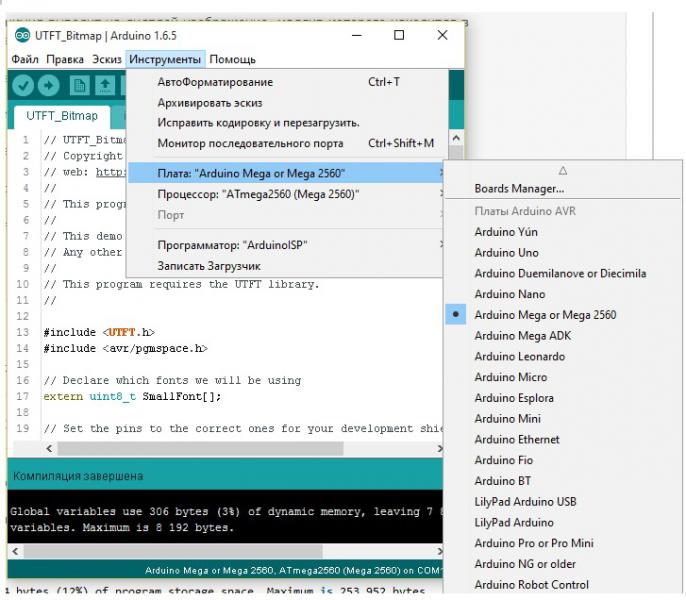
Task: Click the Компиляция завершена status text
Action: [78, 476]
